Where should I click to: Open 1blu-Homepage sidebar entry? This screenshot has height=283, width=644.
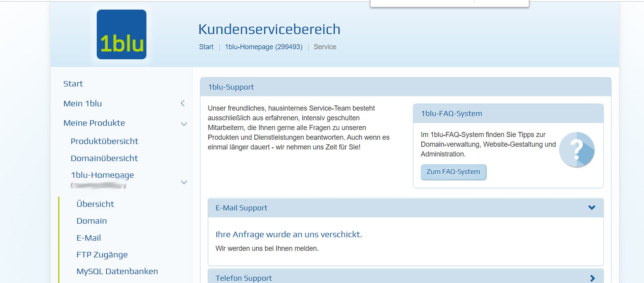[x=102, y=175]
